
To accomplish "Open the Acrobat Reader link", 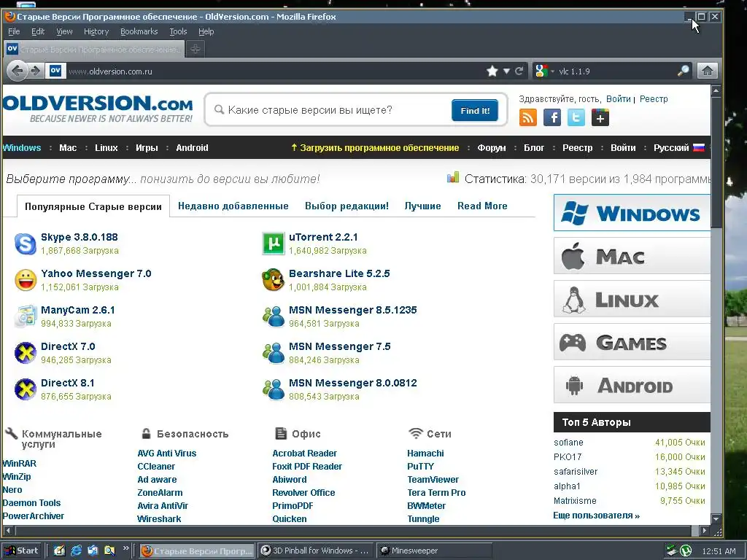I will pos(304,454).
